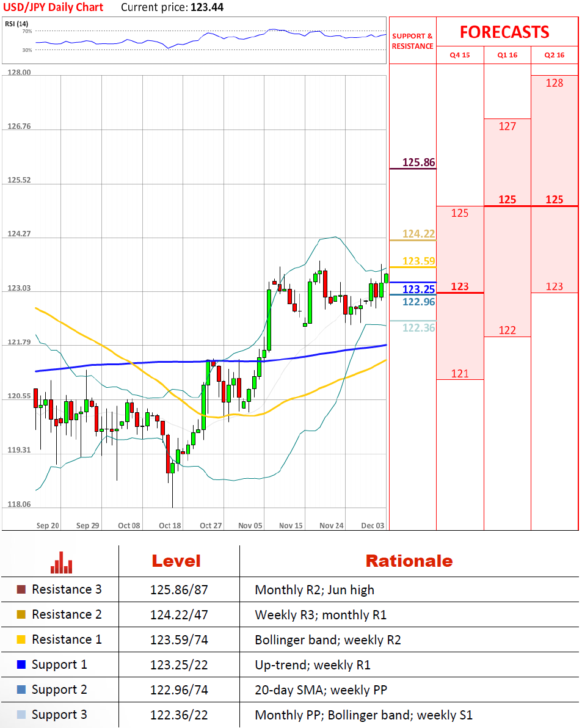
Task: Click the 127 forecast value in Q1 16
Action: tap(507, 126)
